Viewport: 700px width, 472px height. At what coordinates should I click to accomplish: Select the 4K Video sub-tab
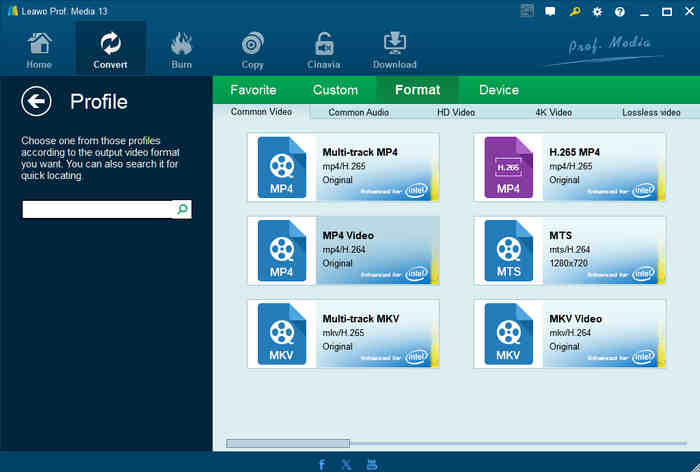[554, 113]
